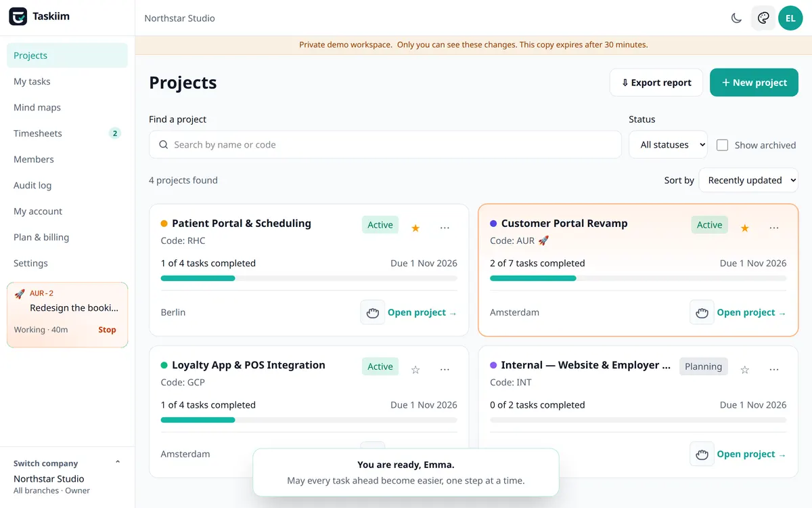Open My tasks in the sidebar
Viewport: 812px width, 508px height.
point(67,81)
